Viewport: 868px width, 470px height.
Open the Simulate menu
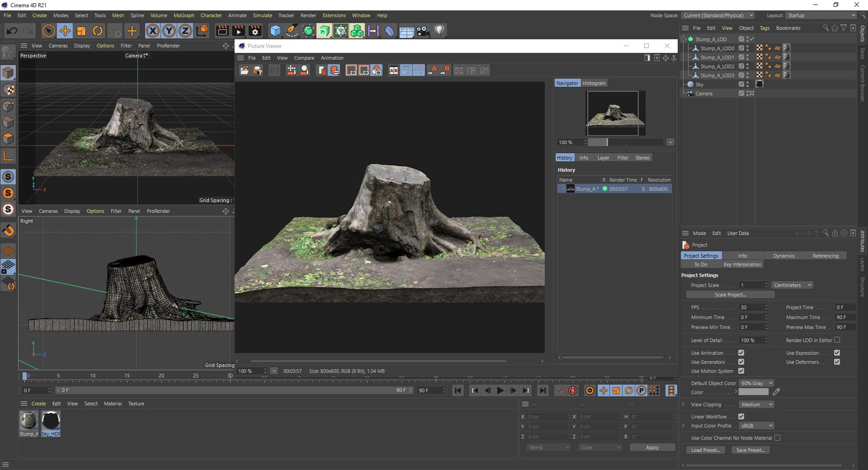262,15
